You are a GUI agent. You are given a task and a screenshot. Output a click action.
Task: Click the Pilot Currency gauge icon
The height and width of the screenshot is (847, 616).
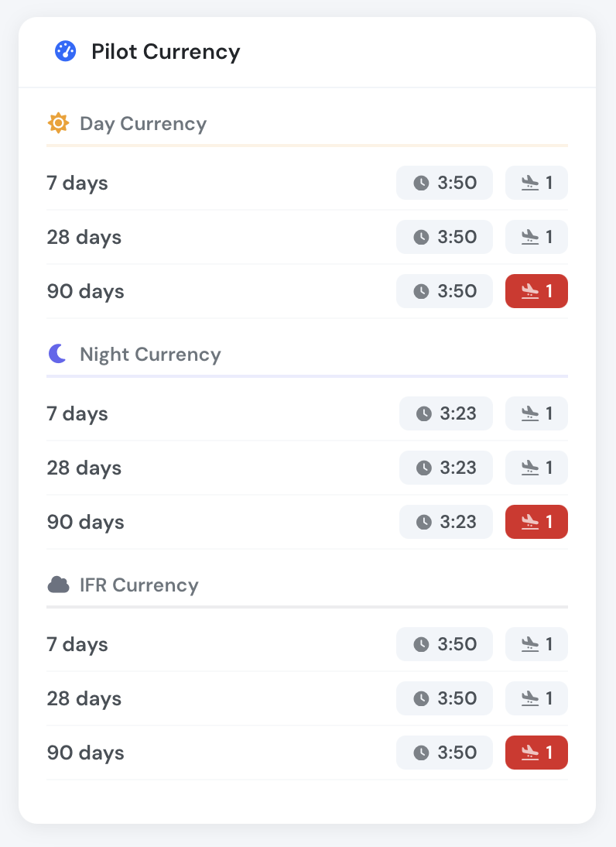65,51
